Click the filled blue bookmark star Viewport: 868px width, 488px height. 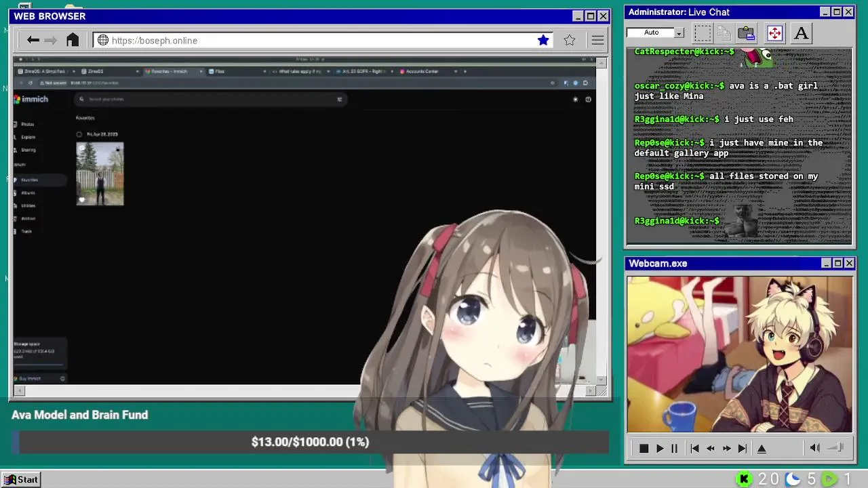point(543,41)
